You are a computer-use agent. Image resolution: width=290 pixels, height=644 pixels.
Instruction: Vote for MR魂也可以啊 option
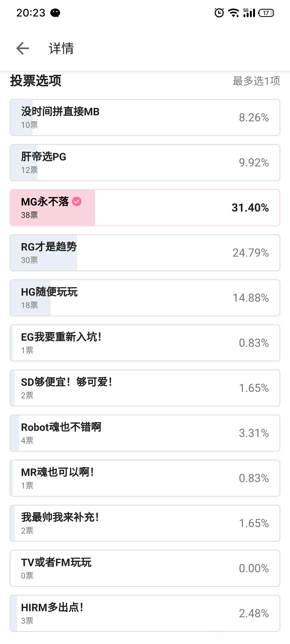145,478
